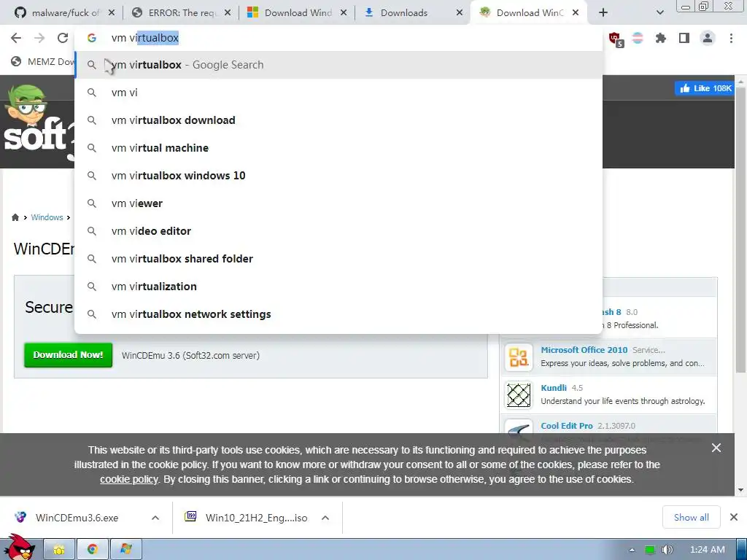Expand options for Win10_21H2 iso download
The width and height of the screenshot is (747, 560).
point(325,518)
